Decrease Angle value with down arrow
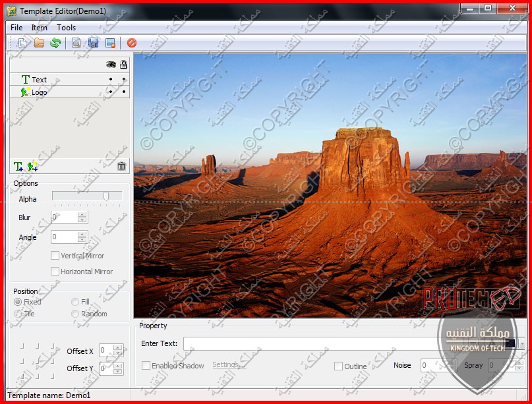 (82, 239)
